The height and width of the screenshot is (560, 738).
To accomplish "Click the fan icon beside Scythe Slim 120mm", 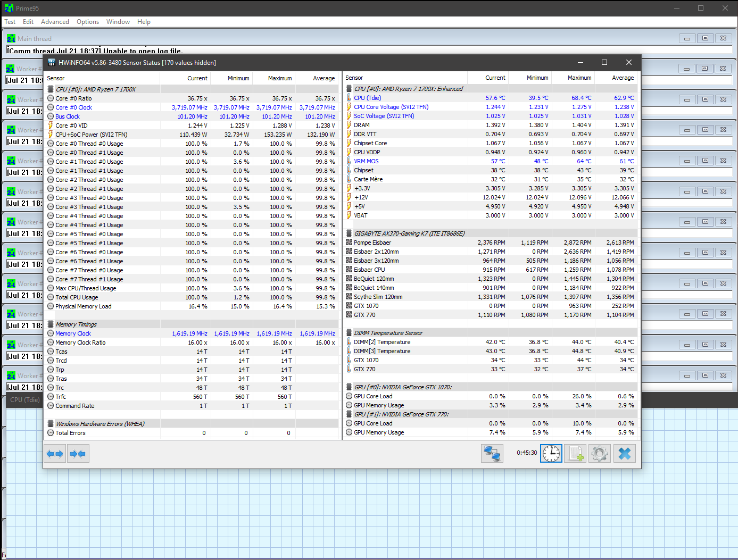I will pyautogui.click(x=349, y=297).
